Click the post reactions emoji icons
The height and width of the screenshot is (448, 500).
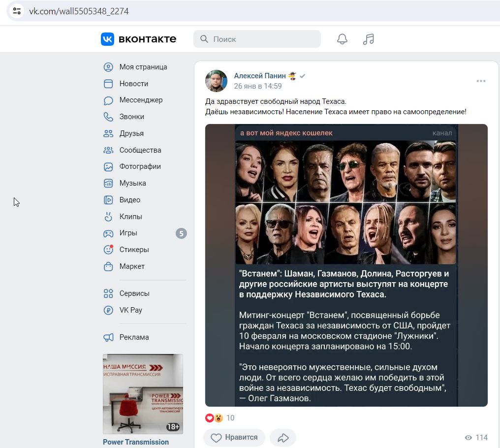coord(214,417)
